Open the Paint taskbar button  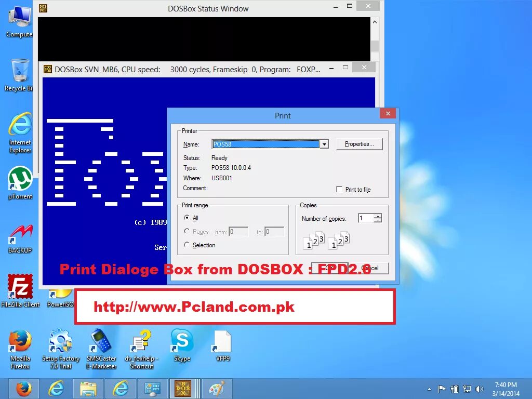(x=217, y=389)
